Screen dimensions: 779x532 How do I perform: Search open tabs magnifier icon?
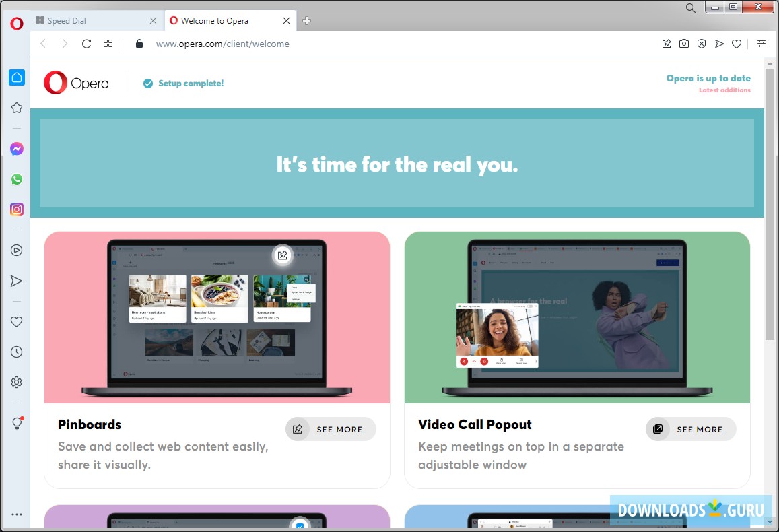[x=691, y=8]
